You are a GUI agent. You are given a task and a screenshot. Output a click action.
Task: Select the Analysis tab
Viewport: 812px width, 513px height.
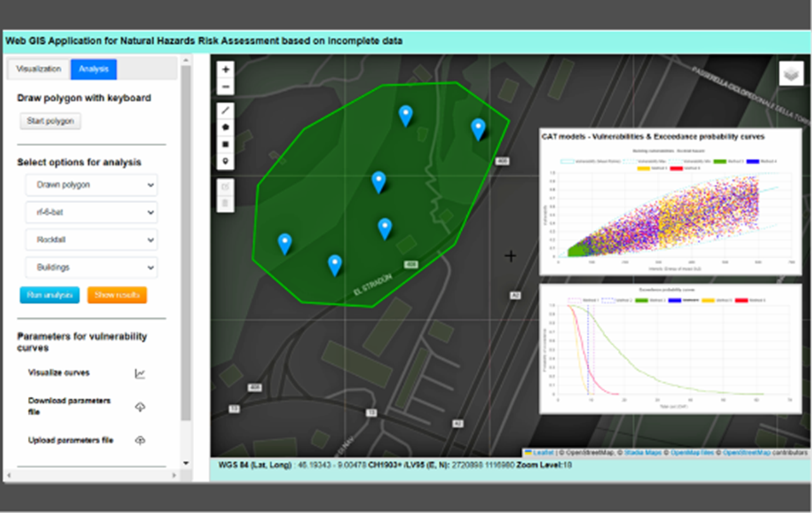coord(94,69)
